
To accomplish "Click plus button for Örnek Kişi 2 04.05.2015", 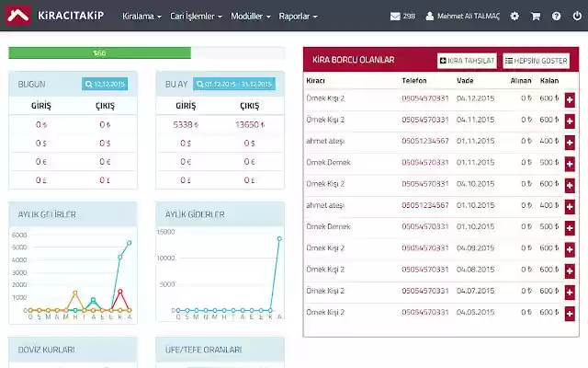I will (x=570, y=314).
